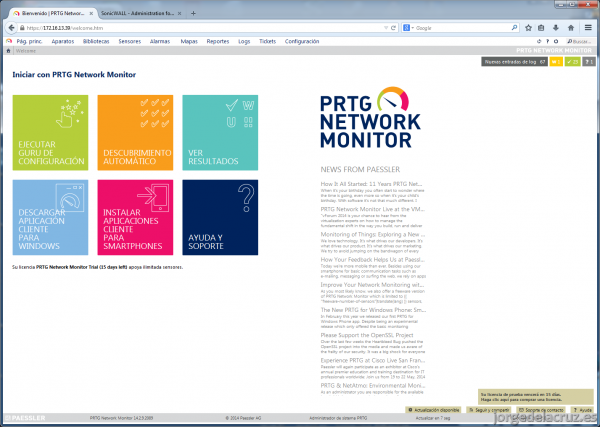Open the Sensores menu
Screen dimensions: 600x427
click(x=130, y=41)
